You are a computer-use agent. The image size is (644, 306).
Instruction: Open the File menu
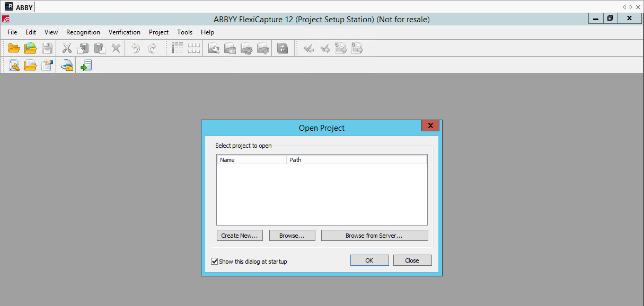point(12,32)
